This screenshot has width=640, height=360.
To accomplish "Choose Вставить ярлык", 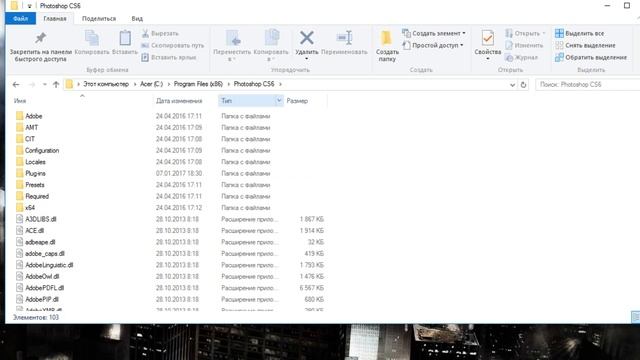I will (169, 58).
